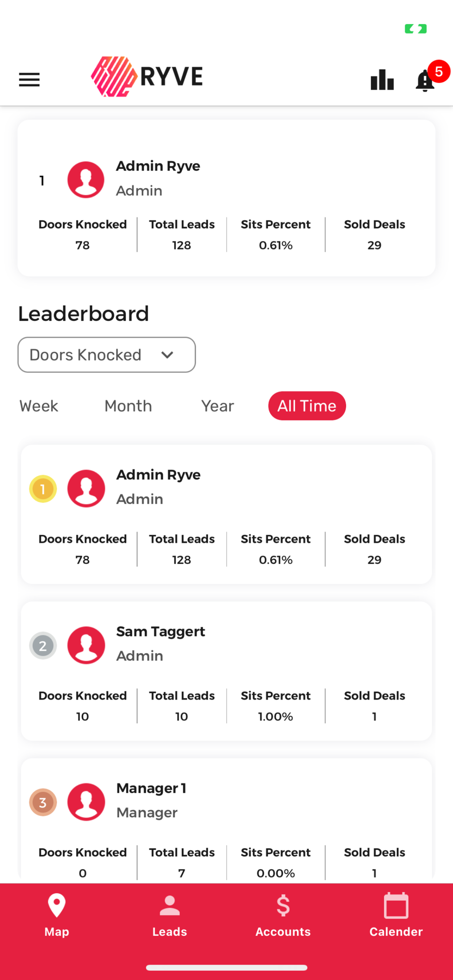
Task: Tap the silver rank 2 badge
Action: [x=43, y=646]
